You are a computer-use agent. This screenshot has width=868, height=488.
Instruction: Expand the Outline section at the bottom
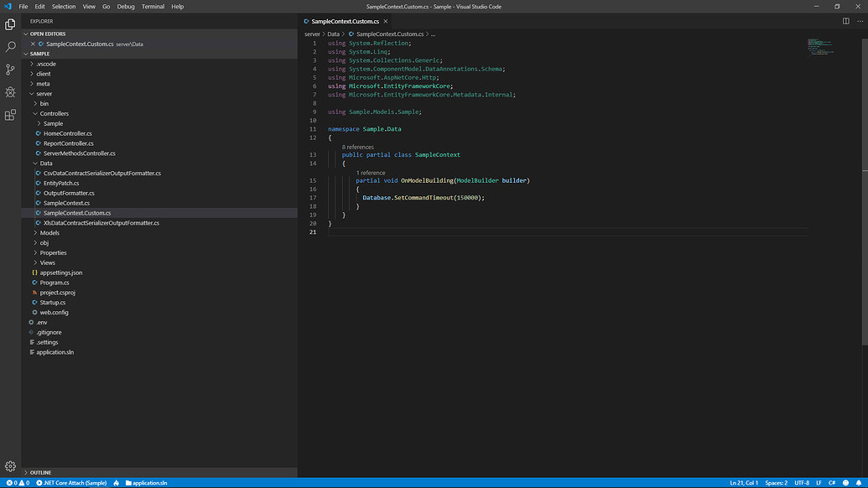[x=42, y=472]
